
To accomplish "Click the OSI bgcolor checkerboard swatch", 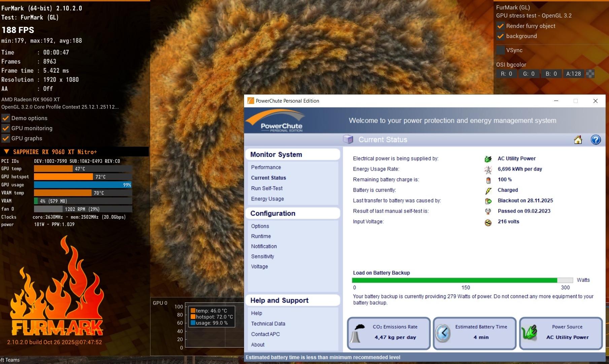I will [590, 74].
